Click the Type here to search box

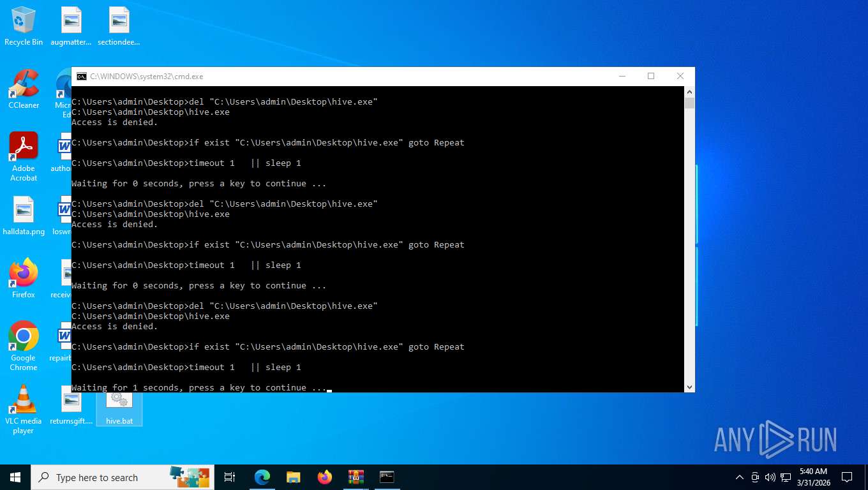coord(123,477)
